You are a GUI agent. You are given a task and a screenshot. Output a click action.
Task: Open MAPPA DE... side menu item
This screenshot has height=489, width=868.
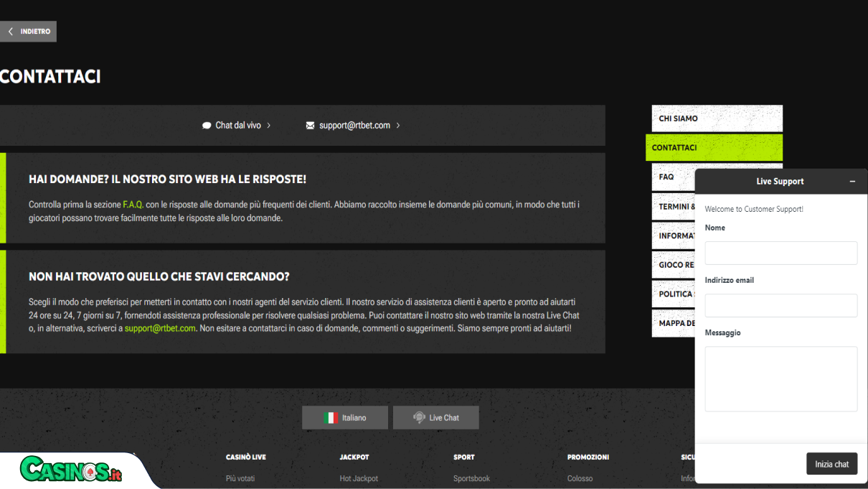673,323
